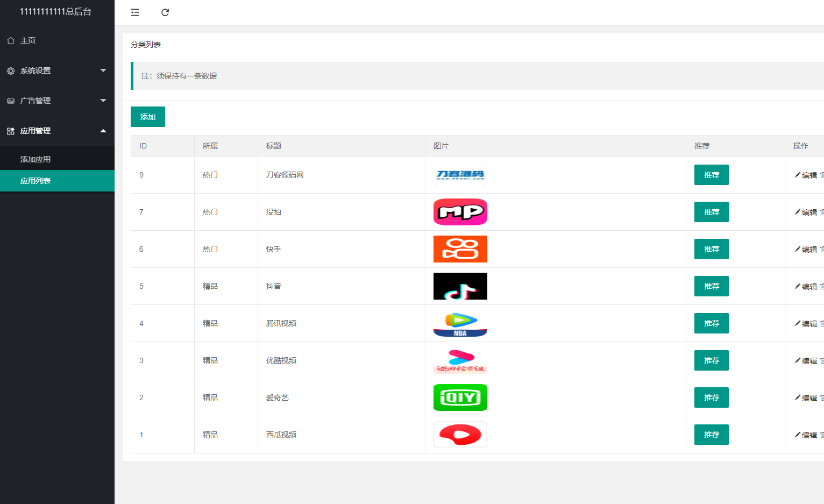Screen dimensions: 824x504
Task: Click the gear icon for 系统设置
Action: [11, 70]
